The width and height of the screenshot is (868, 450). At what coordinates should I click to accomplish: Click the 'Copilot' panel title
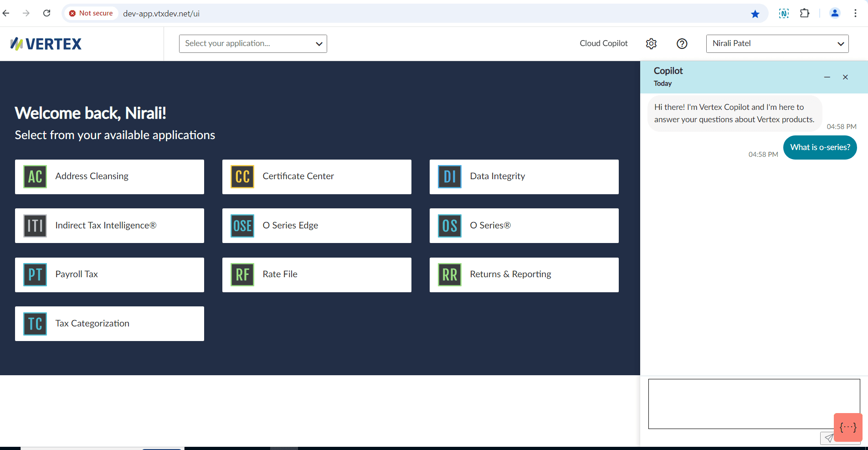(668, 71)
